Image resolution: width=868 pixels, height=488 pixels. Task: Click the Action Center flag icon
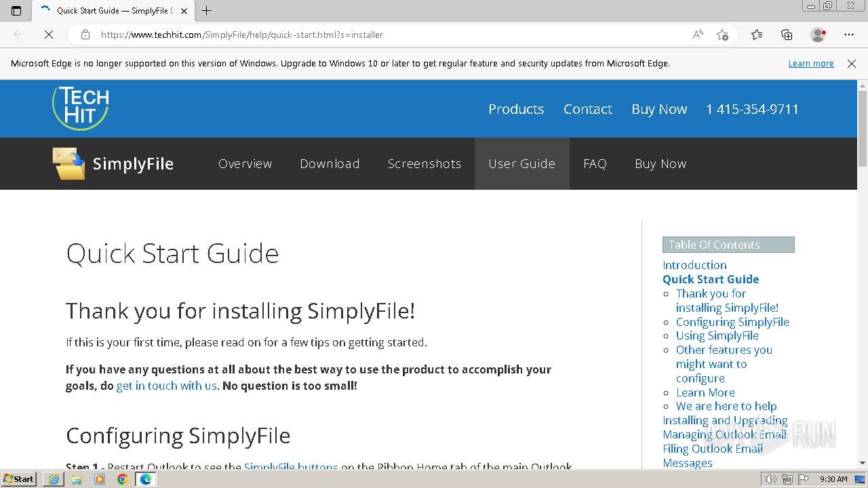[x=802, y=479]
